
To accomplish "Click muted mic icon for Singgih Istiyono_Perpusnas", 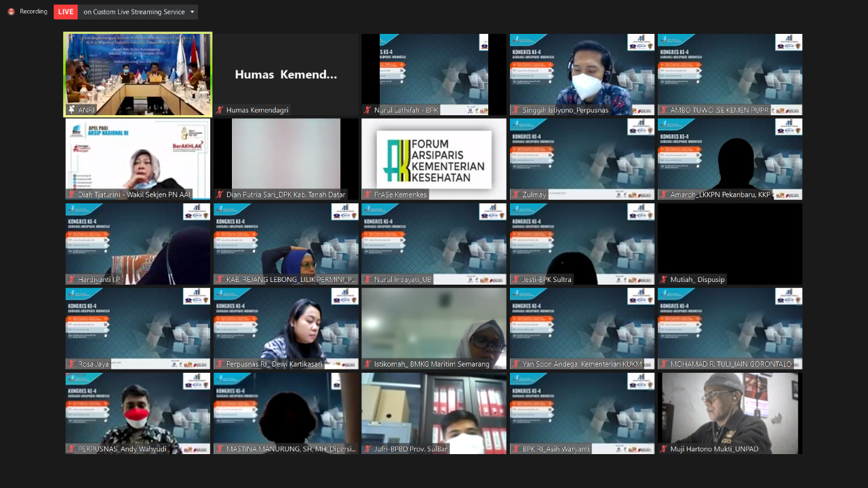I will (516, 110).
